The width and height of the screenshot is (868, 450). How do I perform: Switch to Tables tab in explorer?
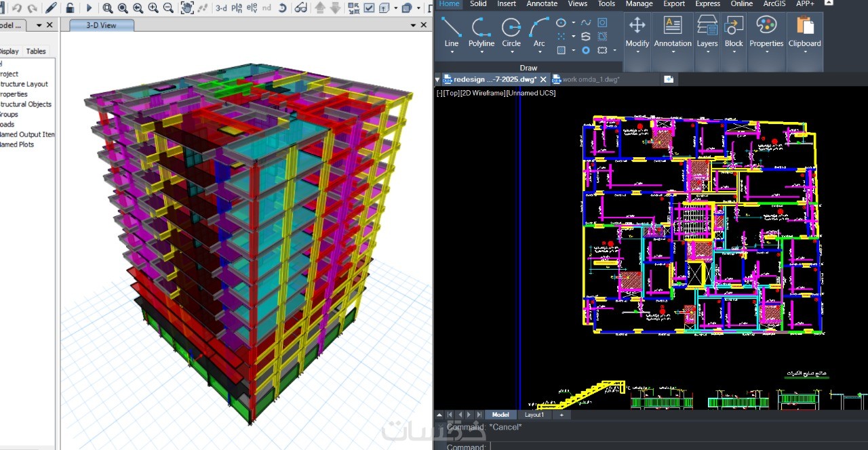click(36, 51)
